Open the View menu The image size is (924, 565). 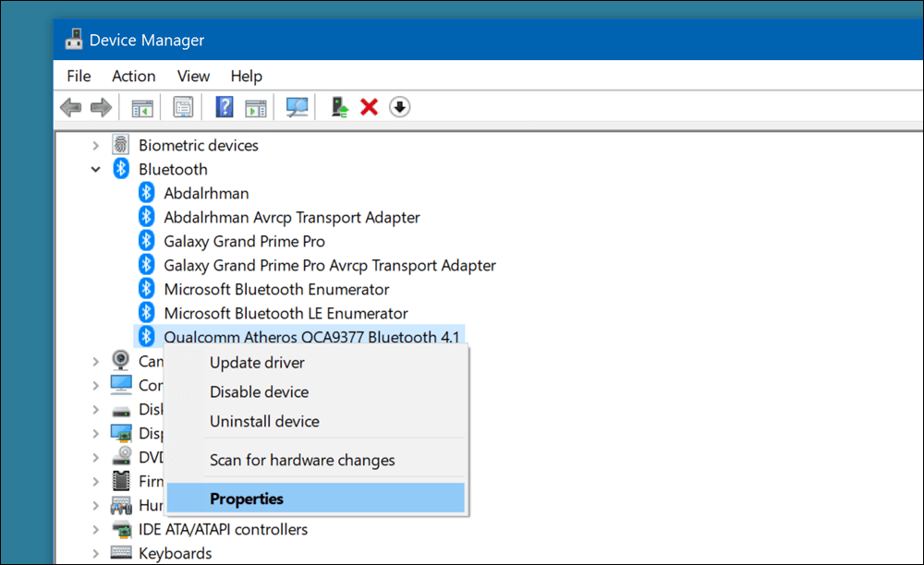pos(193,77)
